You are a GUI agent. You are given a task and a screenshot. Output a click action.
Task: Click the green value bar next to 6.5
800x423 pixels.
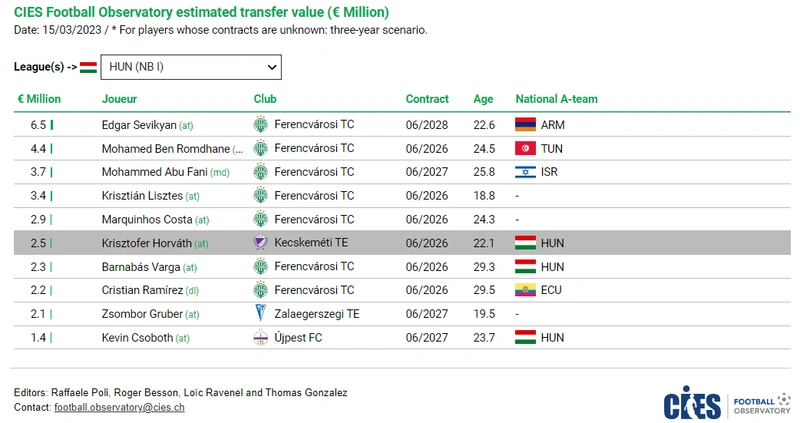pos(52,125)
